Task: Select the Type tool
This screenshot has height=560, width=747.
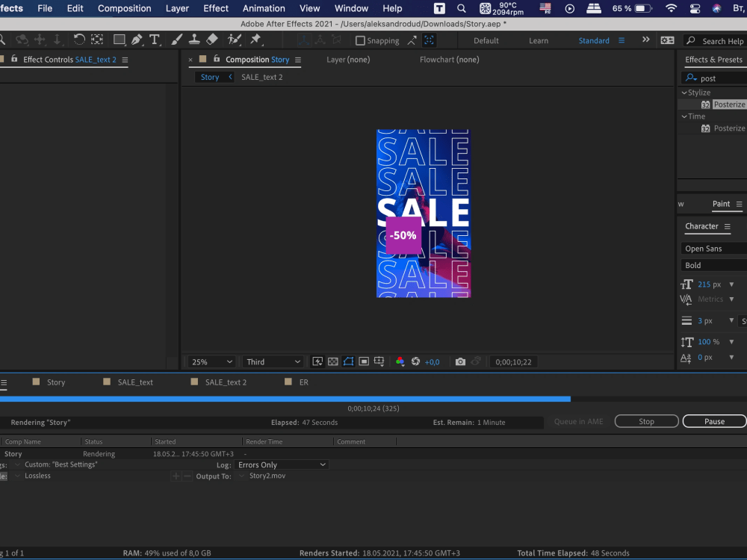Action: pos(155,40)
